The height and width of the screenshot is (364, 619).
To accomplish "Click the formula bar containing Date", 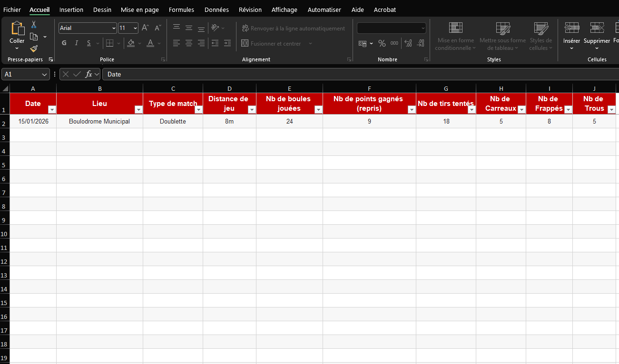I will pyautogui.click(x=360, y=75).
